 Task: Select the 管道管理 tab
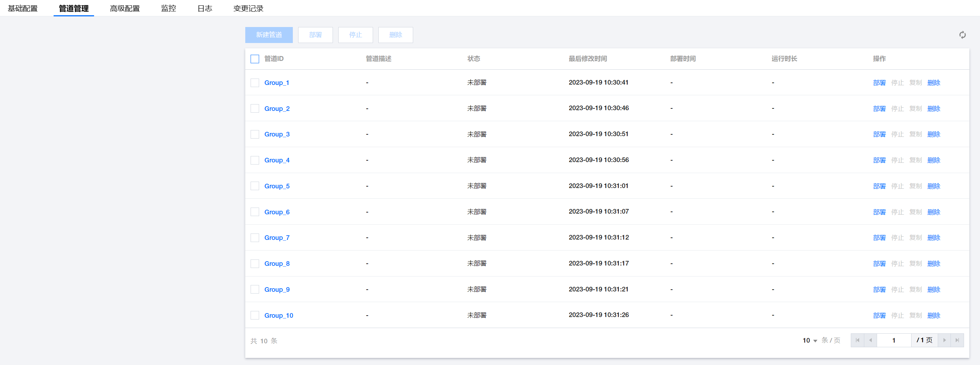[74, 9]
